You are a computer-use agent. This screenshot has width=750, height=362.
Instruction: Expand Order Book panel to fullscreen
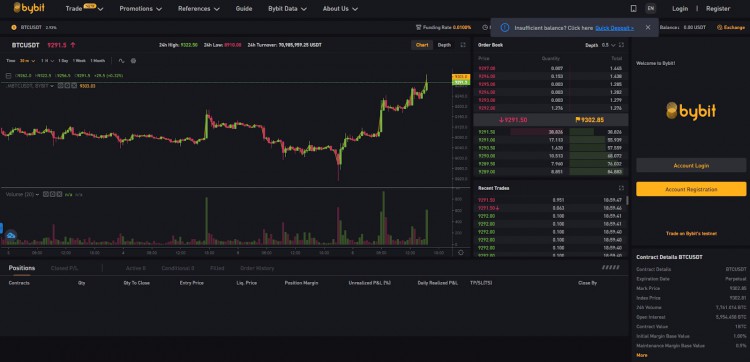pyautogui.click(x=621, y=45)
